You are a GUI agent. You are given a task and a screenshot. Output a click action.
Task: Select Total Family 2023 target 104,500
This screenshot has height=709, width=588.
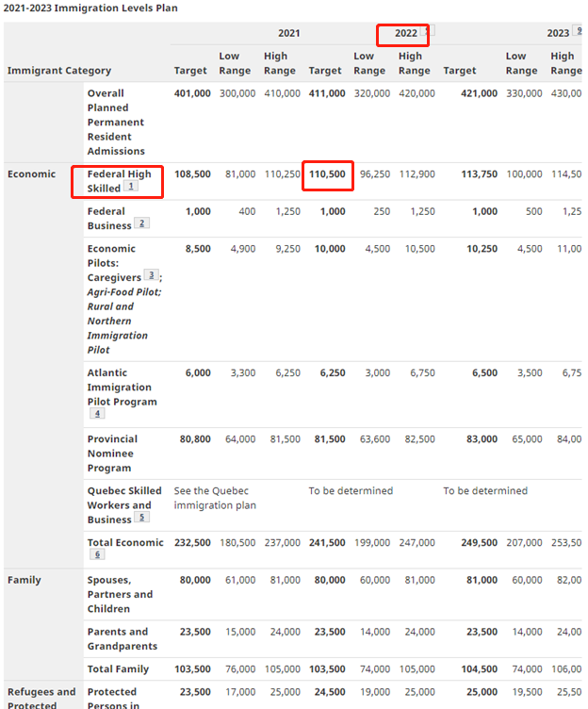(479, 669)
